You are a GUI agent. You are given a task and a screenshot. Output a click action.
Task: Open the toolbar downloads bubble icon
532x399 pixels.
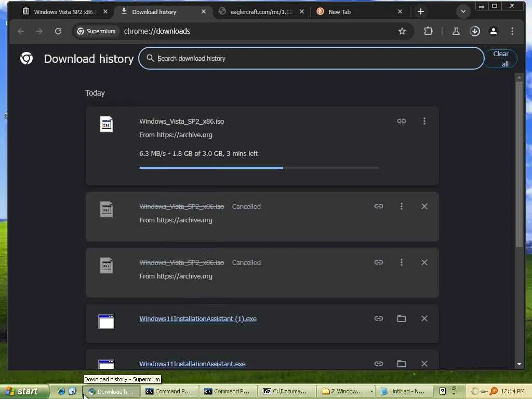475,31
